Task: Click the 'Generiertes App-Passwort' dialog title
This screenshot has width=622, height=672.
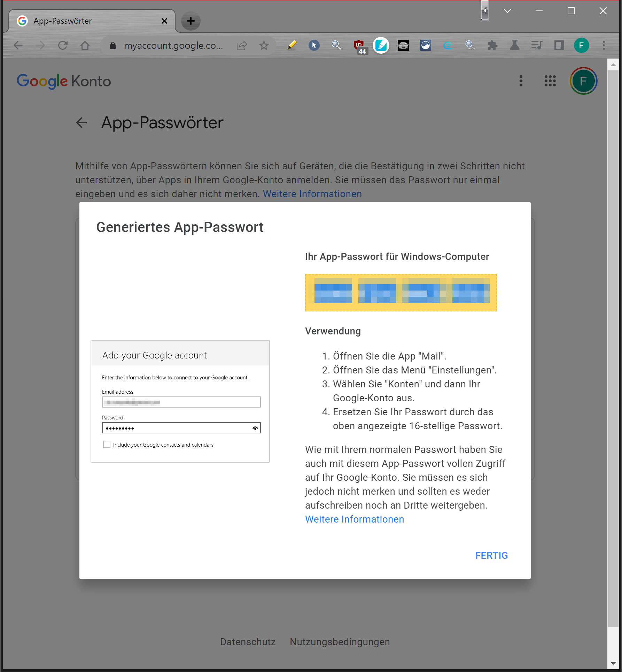Action: [180, 227]
